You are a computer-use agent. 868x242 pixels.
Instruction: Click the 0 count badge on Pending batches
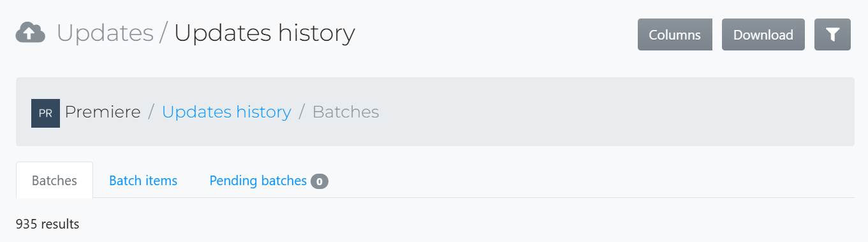(x=320, y=181)
